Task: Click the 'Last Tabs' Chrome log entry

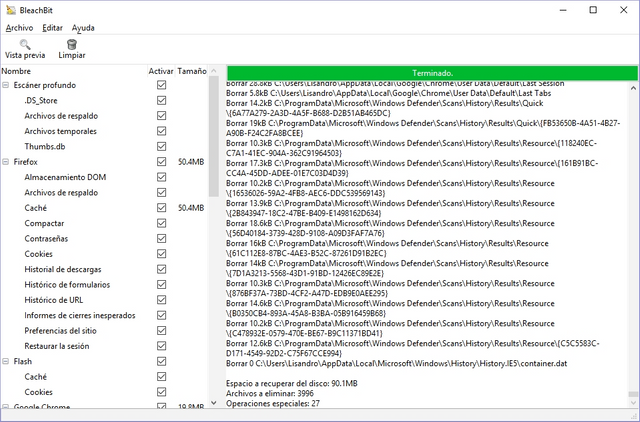Action: pyautogui.click(x=389, y=93)
